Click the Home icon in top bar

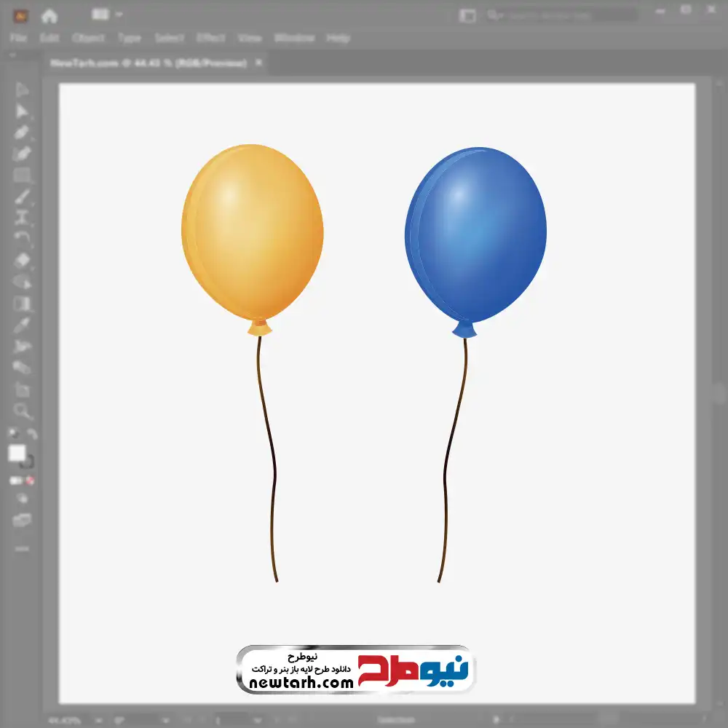pyautogui.click(x=49, y=15)
